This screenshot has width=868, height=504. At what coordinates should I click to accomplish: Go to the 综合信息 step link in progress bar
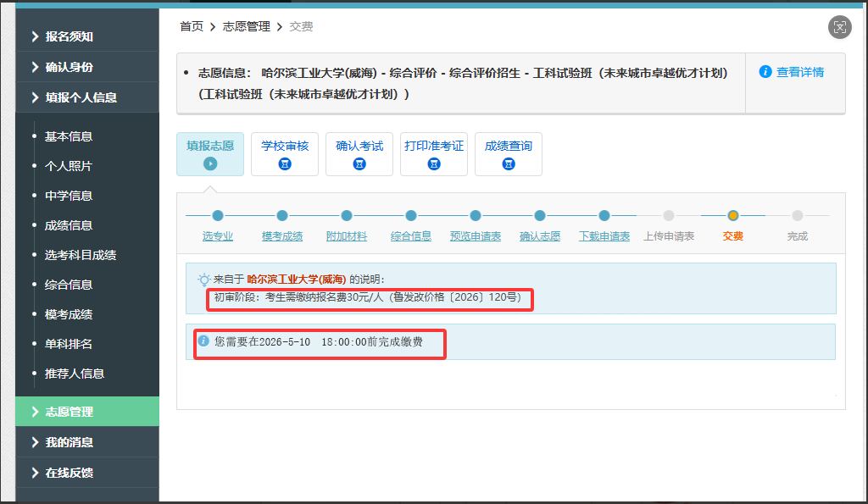click(x=411, y=236)
